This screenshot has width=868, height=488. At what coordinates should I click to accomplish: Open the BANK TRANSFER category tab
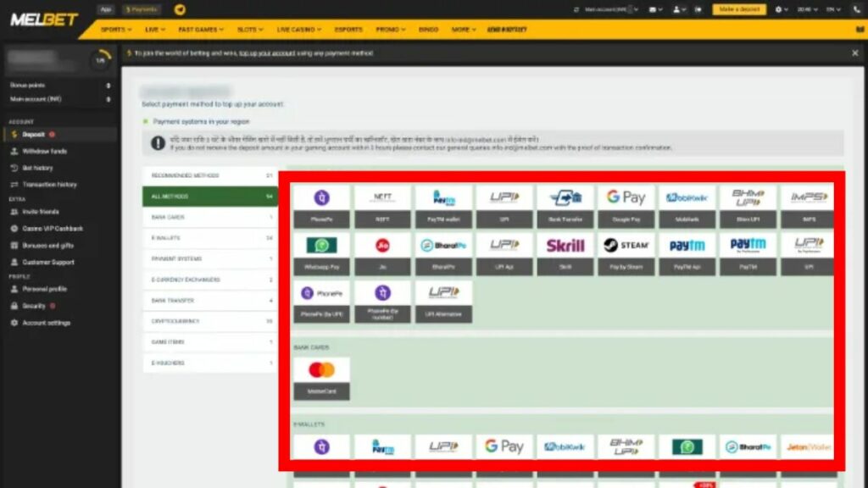point(210,301)
